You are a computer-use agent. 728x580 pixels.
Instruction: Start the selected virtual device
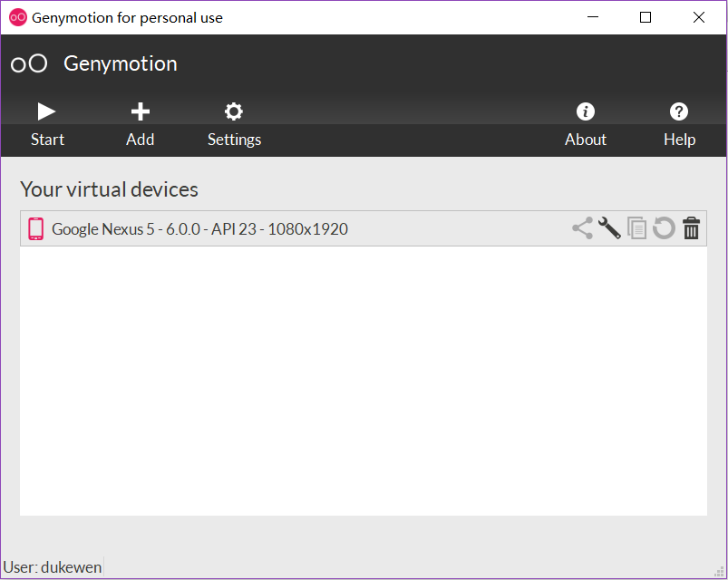(x=47, y=124)
